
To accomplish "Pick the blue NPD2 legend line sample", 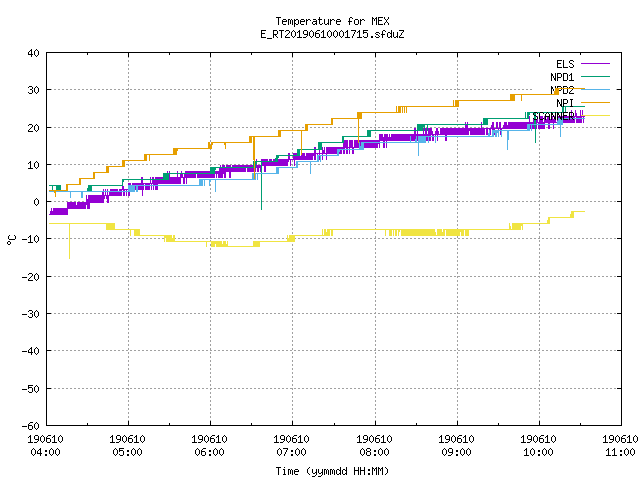I will (595, 89).
